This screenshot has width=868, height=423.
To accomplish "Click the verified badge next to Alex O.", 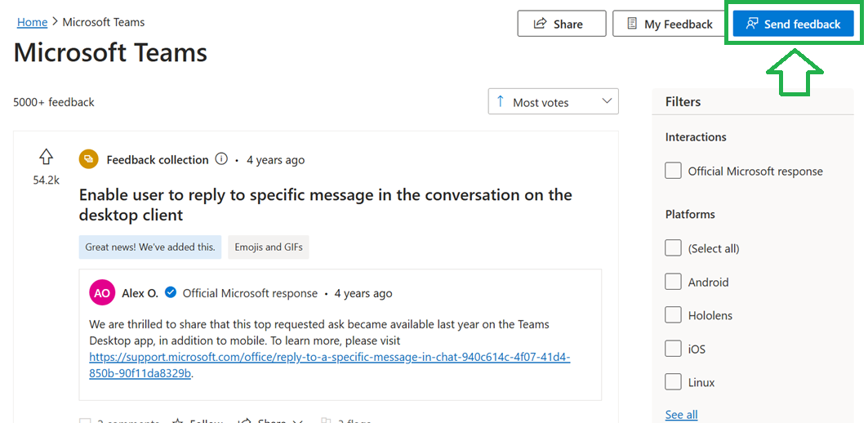I will 171,292.
